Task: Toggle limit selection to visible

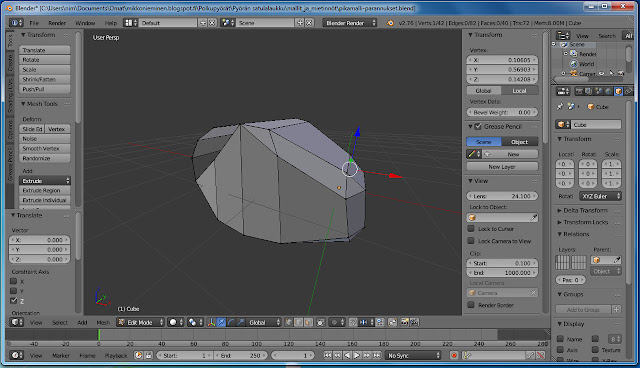Action: click(321, 322)
